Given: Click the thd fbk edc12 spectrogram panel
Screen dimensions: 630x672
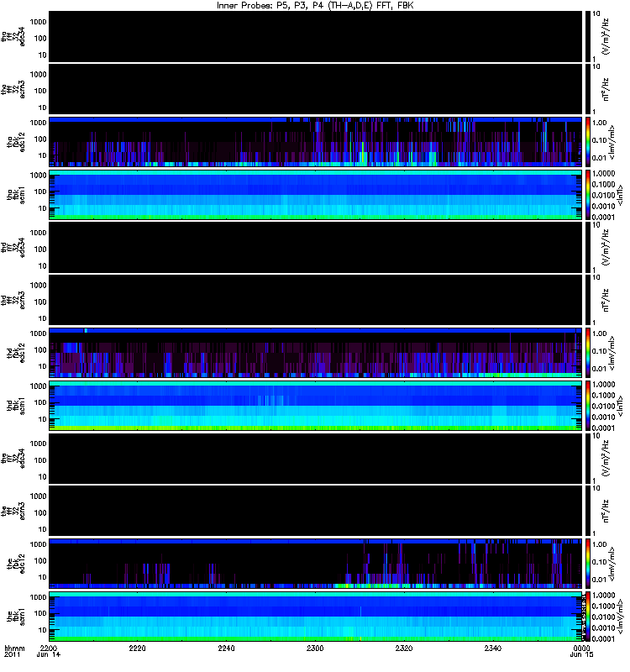Looking at the screenshot, I should 316,353.
